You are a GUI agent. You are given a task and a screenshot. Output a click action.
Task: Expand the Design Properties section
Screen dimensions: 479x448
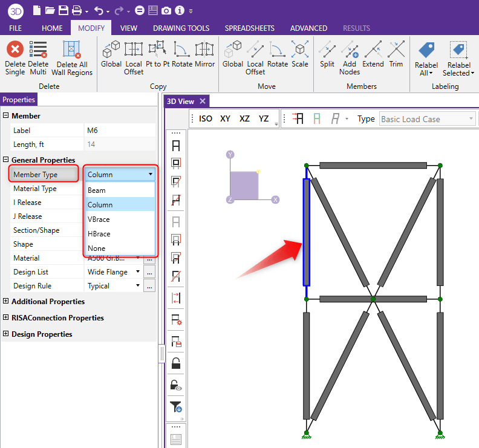pyautogui.click(x=6, y=334)
